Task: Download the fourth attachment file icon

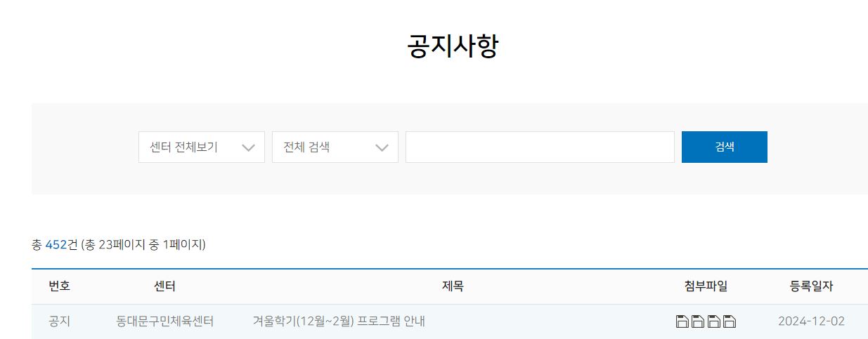Action: coord(730,321)
